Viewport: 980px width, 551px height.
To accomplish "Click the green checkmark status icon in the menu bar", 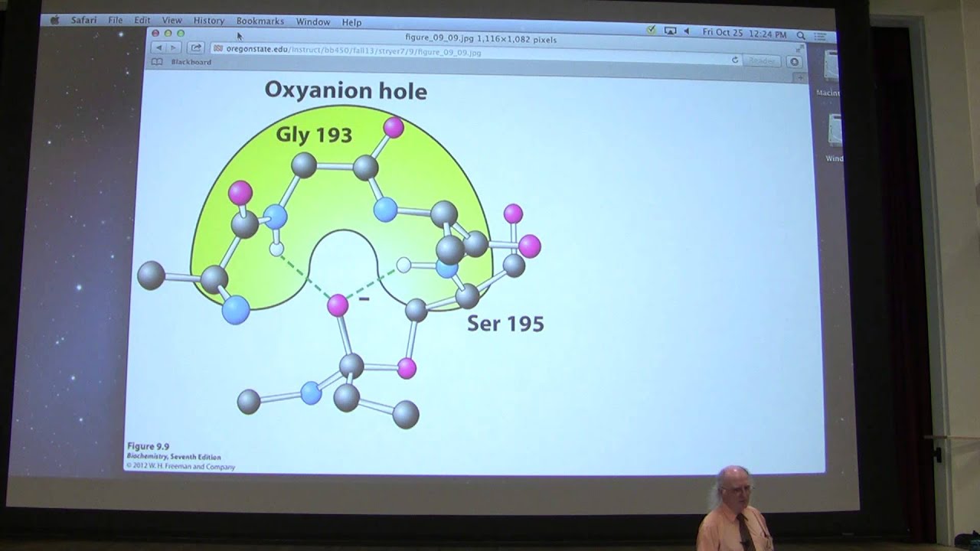I will tap(651, 30).
